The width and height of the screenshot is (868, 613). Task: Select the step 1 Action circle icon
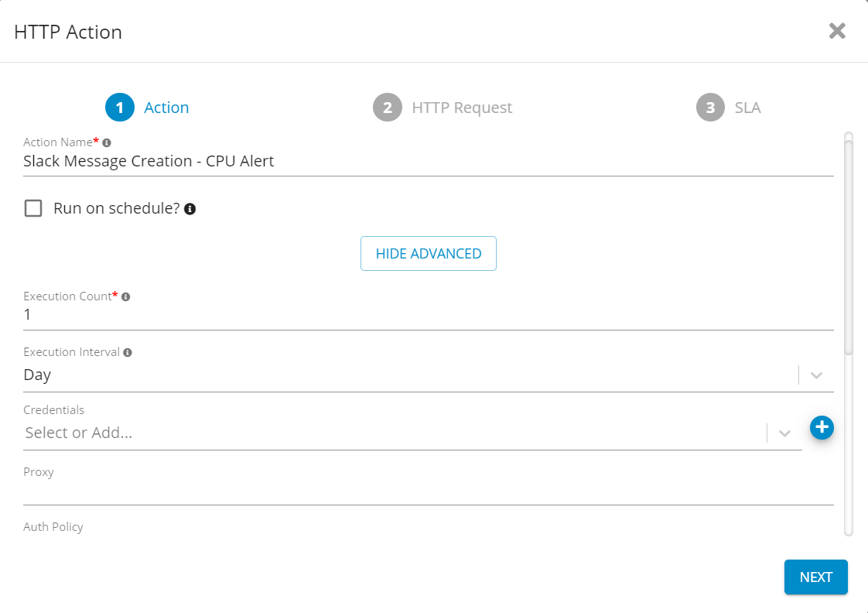coord(119,107)
